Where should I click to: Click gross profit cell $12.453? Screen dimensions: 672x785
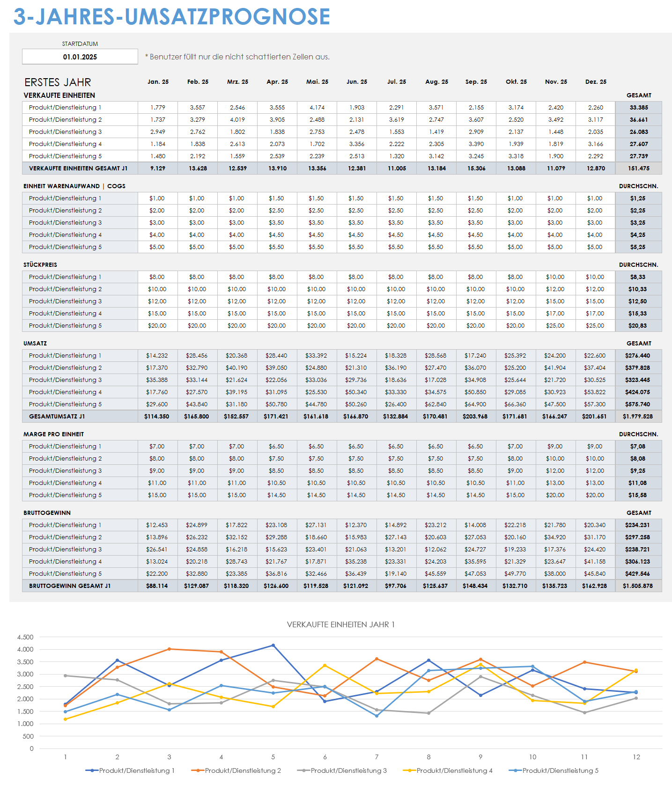click(158, 525)
